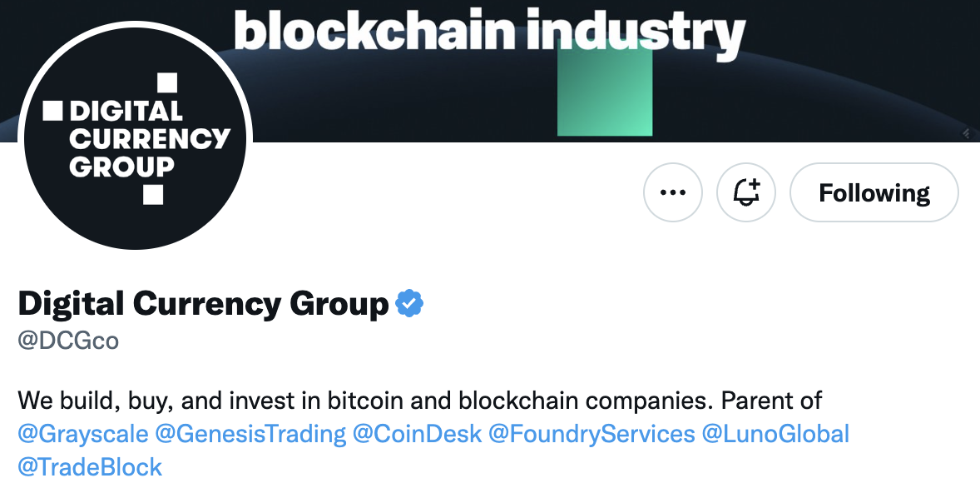
Task: Open the @Grayscale mention link
Action: (x=83, y=434)
